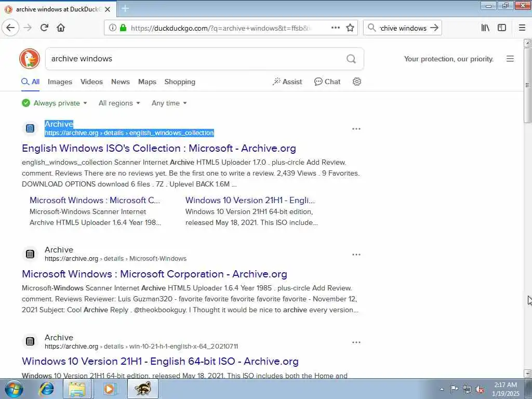Click URL text archive.org details Microsoft-Windows
532x399 pixels.
click(116, 259)
